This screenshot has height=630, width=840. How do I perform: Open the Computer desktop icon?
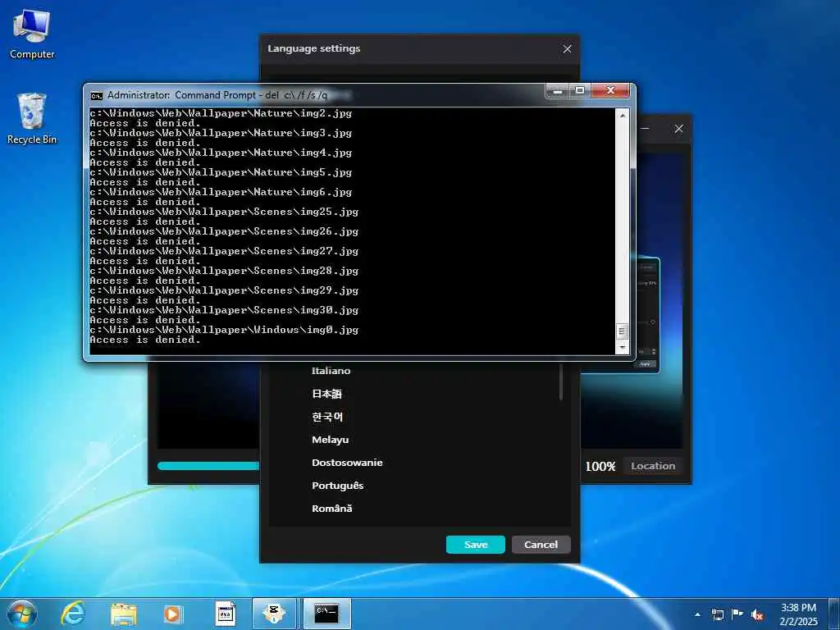point(32,34)
